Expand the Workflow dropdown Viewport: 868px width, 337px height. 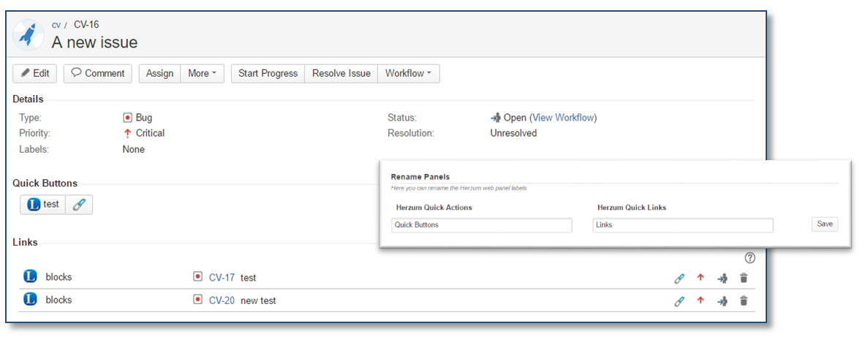coord(408,73)
